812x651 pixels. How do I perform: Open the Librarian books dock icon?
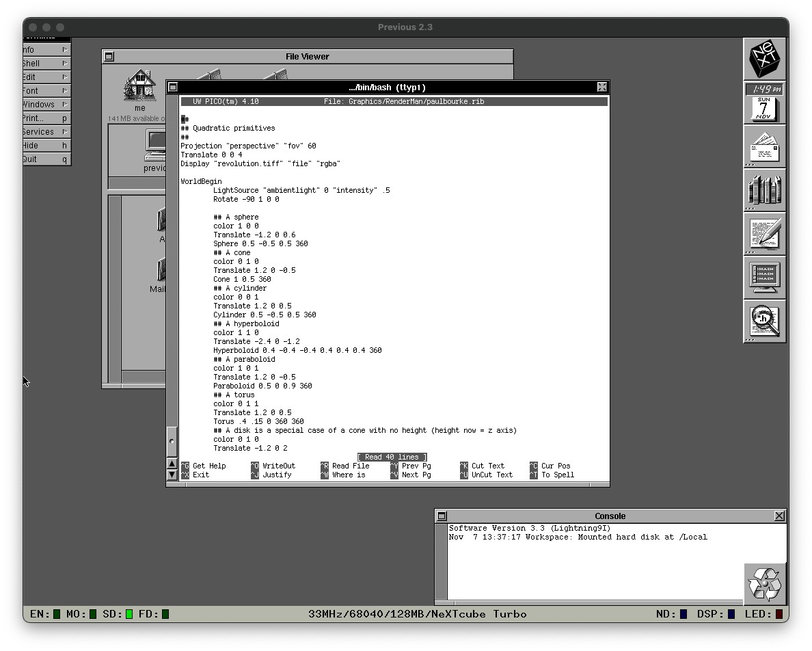click(764, 190)
